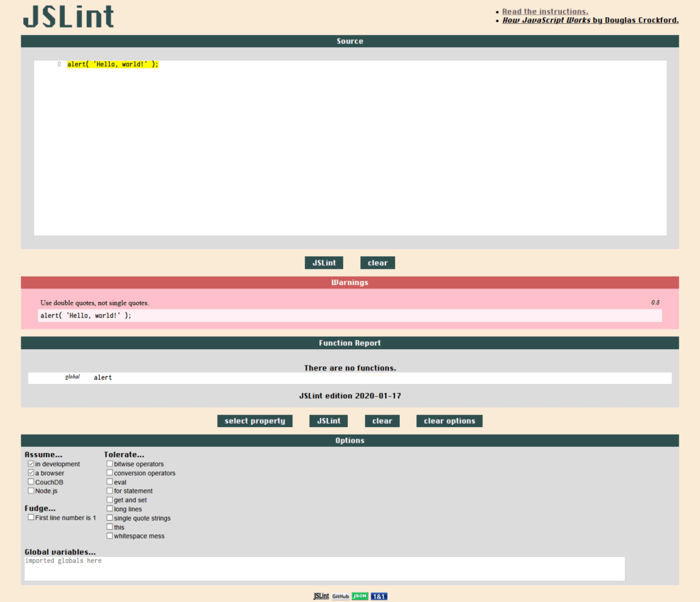Click the JSLint badge at the page bottom

(x=321, y=596)
